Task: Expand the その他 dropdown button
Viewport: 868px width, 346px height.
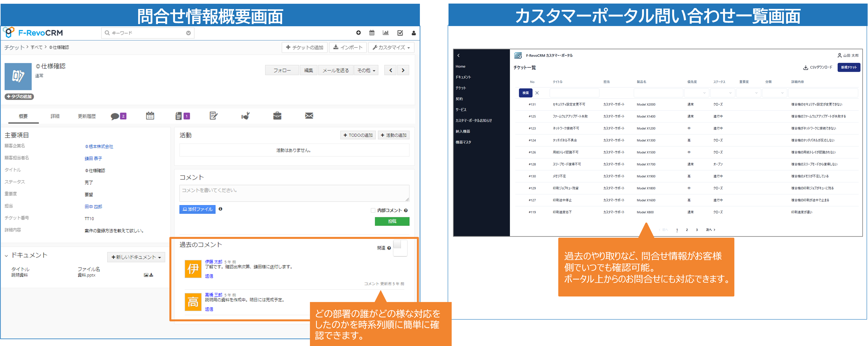Action: (x=366, y=70)
